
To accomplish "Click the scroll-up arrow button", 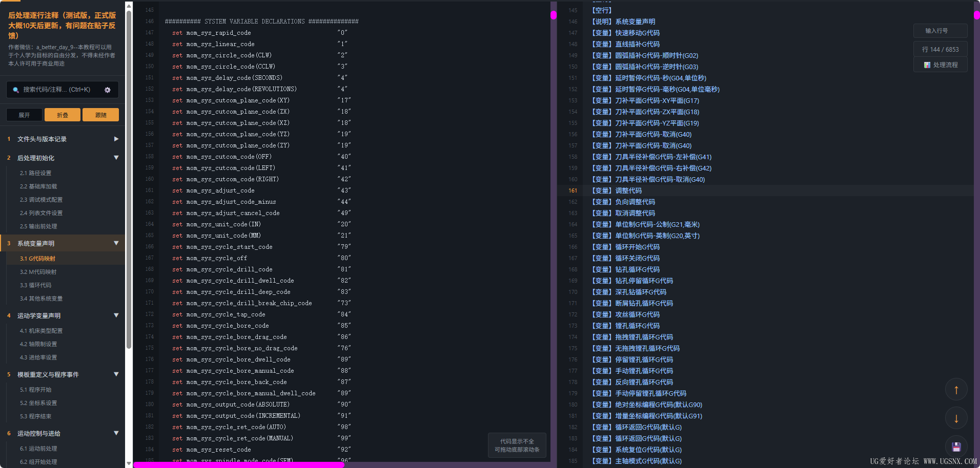I will (x=956, y=390).
